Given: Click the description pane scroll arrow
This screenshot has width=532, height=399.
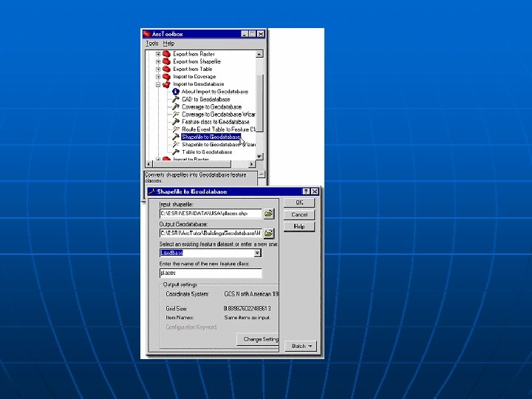Looking at the screenshot, I should (262, 174).
